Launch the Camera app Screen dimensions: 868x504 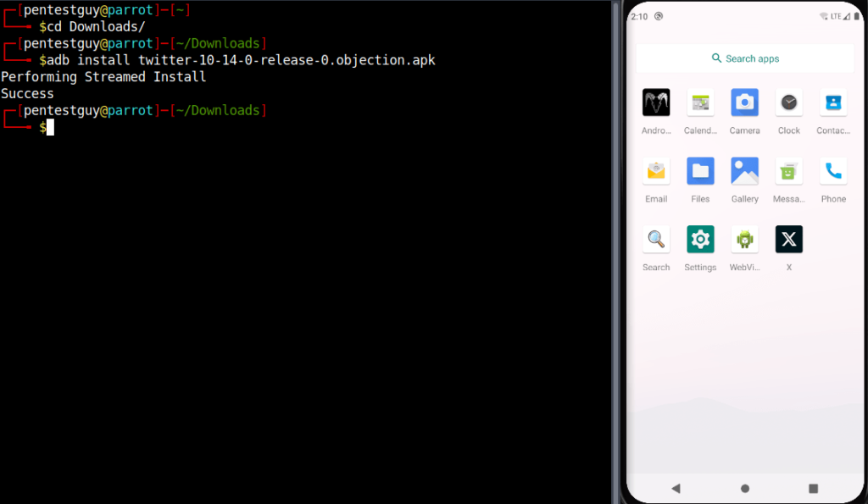[744, 102]
